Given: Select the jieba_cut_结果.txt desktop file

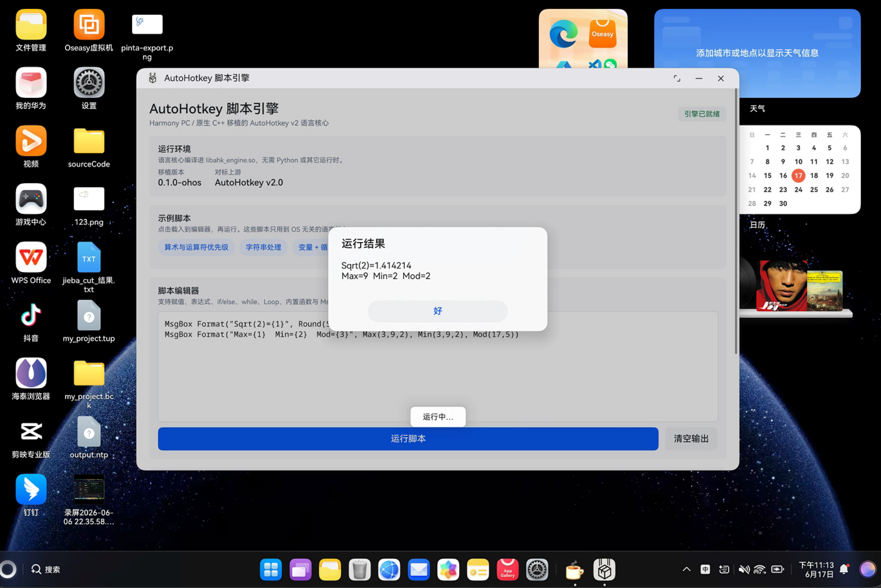Looking at the screenshot, I should [x=89, y=268].
